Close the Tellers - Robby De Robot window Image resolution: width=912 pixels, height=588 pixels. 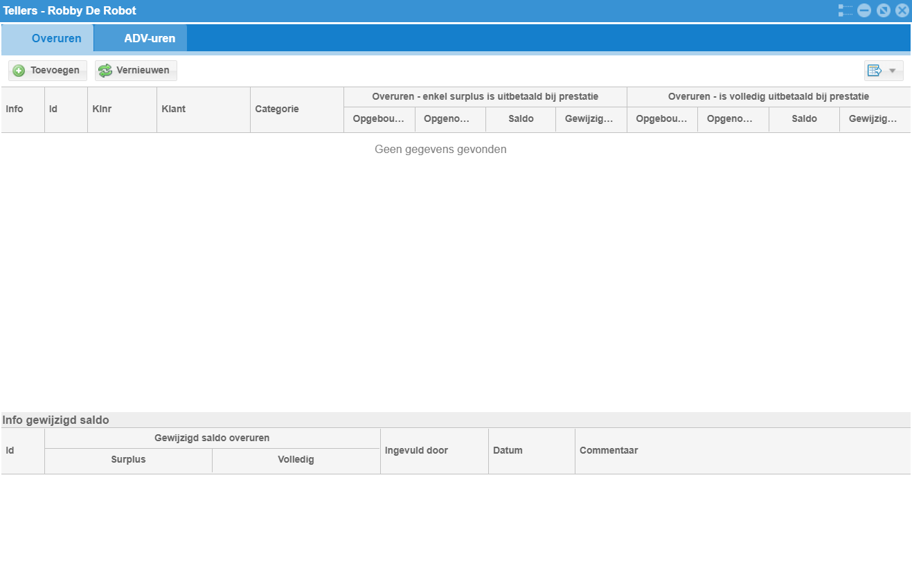coord(902,10)
